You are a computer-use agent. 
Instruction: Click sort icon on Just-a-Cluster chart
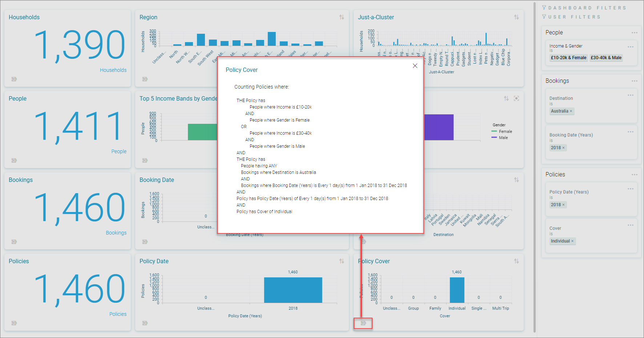(516, 17)
